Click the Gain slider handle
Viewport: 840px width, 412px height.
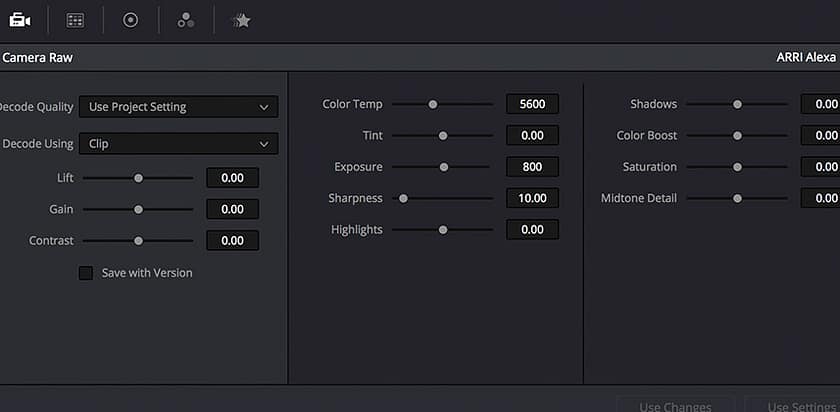(138, 209)
